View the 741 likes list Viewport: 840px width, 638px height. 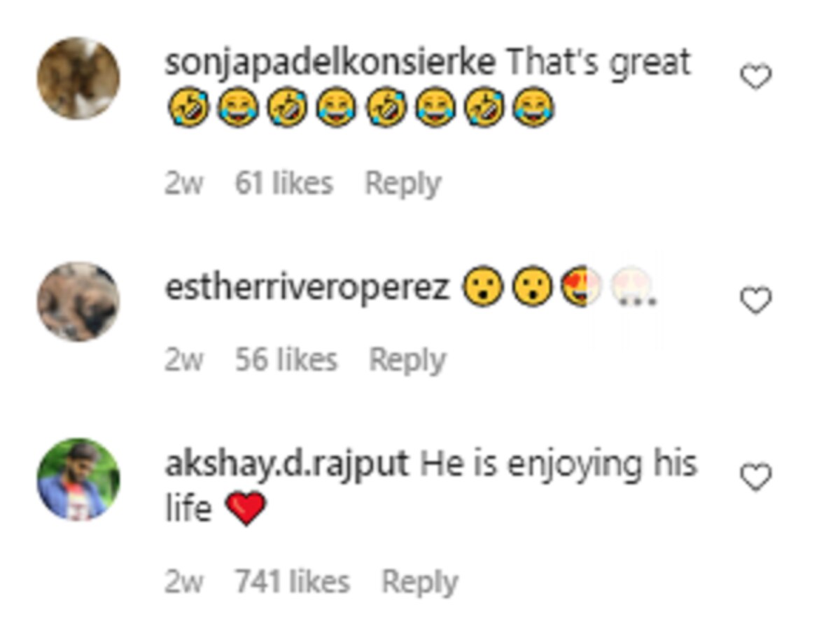pos(292,582)
